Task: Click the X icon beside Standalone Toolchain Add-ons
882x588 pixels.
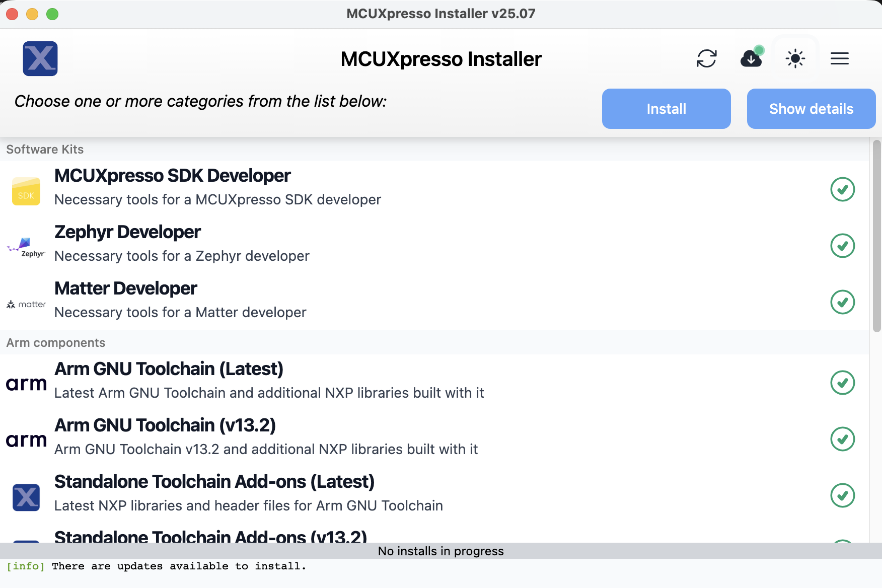Action: [x=26, y=497]
